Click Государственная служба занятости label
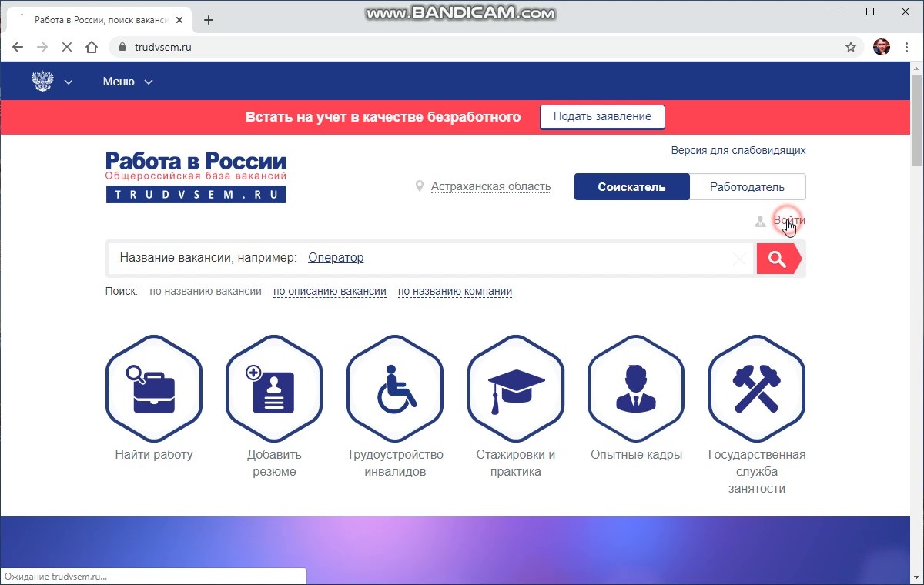This screenshot has height=585, width=924. tap(757, 472)
